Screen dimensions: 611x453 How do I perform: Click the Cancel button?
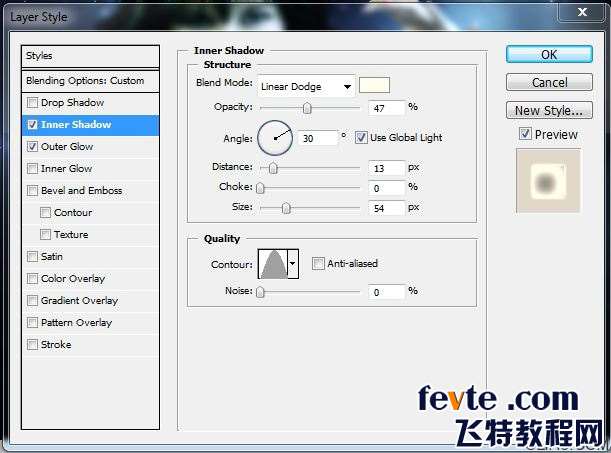549,82
